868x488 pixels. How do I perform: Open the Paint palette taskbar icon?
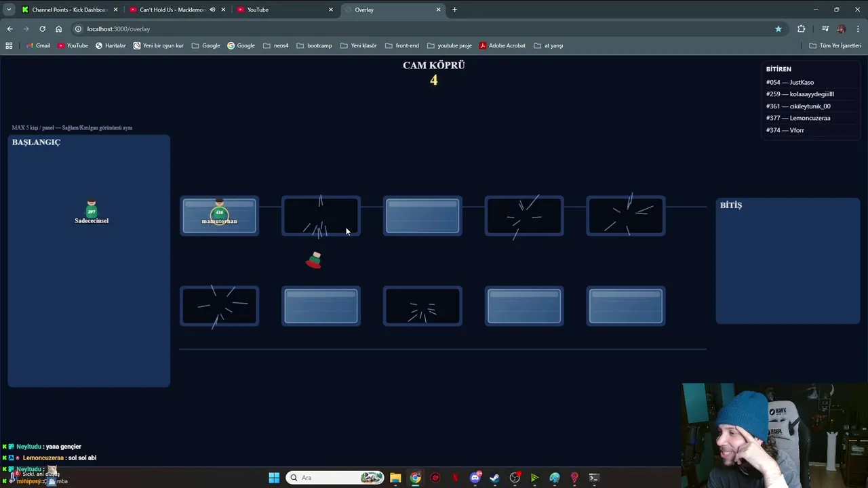pyautogui.click(x=555, y=478)
